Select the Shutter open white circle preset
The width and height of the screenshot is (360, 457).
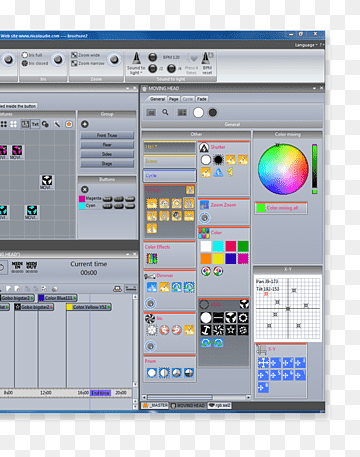click(206, 160)
